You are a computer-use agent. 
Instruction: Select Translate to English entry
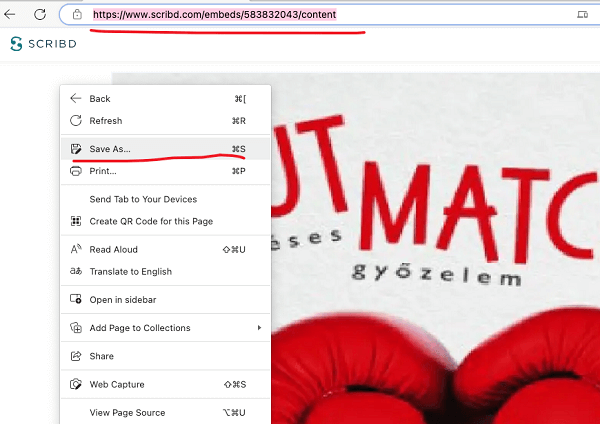165,272
